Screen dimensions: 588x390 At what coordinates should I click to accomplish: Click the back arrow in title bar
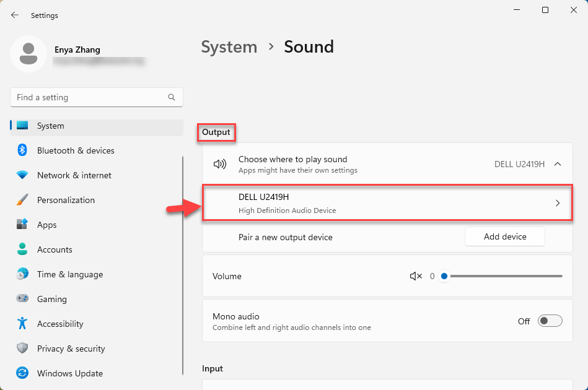coord(15,15)
